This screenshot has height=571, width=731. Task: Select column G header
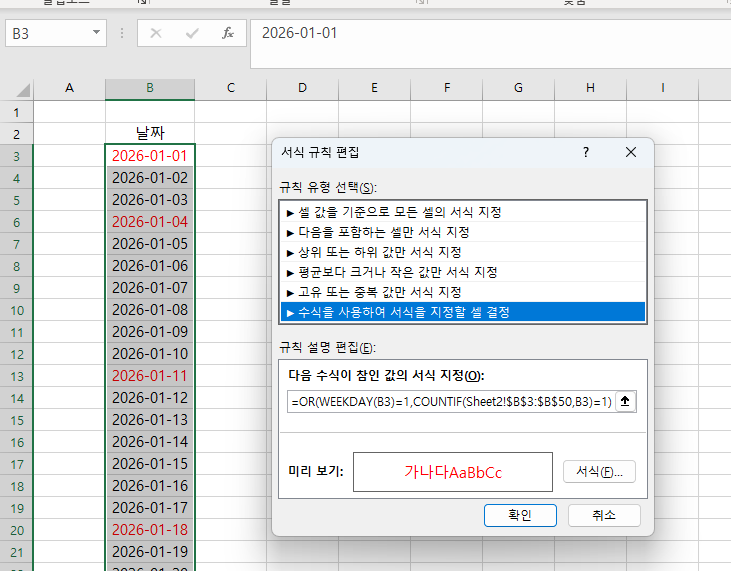(x=518, y=89)
